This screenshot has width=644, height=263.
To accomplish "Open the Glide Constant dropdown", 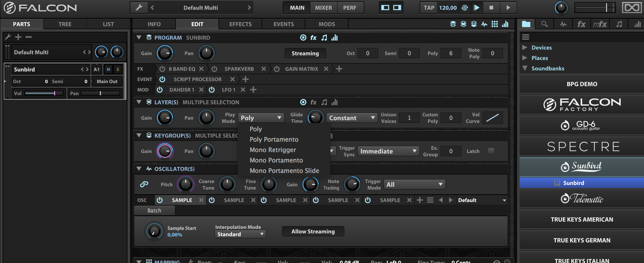I will point(352,118).
